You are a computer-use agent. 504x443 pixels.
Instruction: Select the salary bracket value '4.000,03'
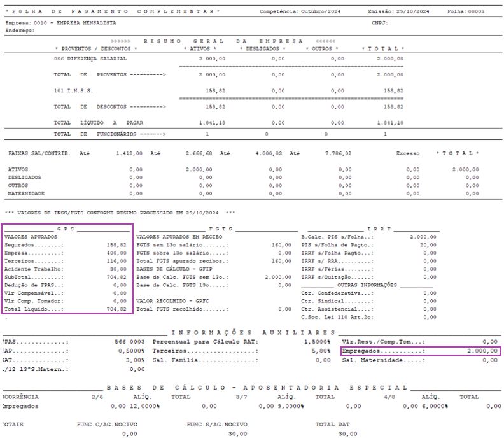coord(269,153)
